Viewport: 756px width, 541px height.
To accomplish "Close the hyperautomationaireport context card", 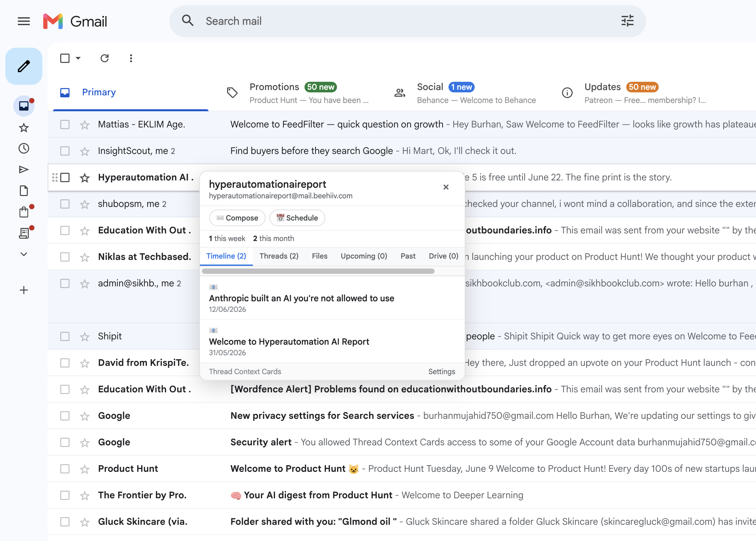I will point(446,187).
